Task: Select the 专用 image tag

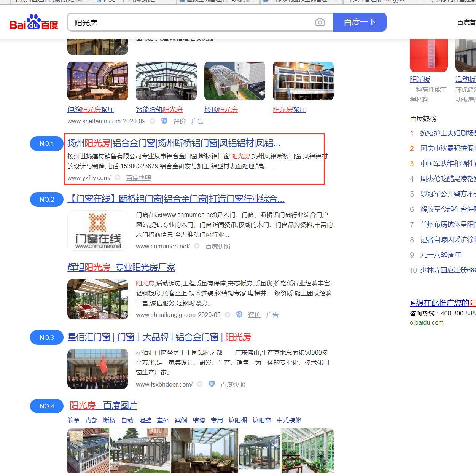Action: pos(217,420)
